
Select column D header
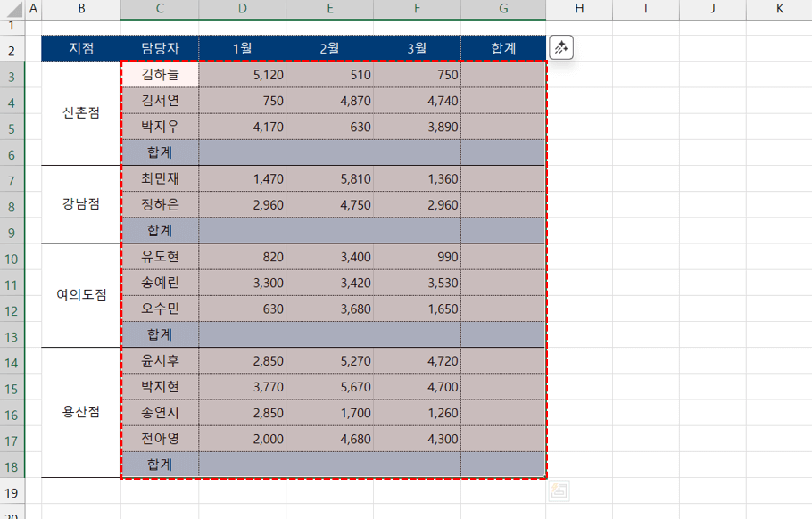[243, 9]
